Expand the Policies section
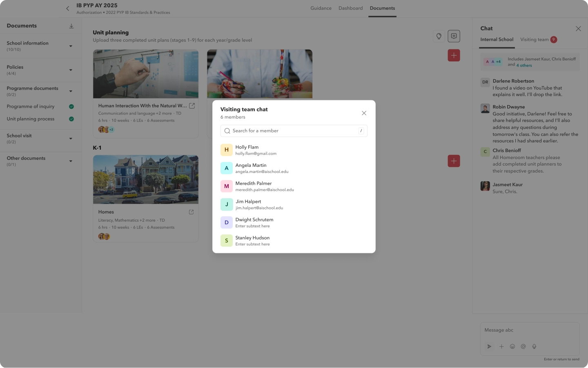 coord(71,70)
